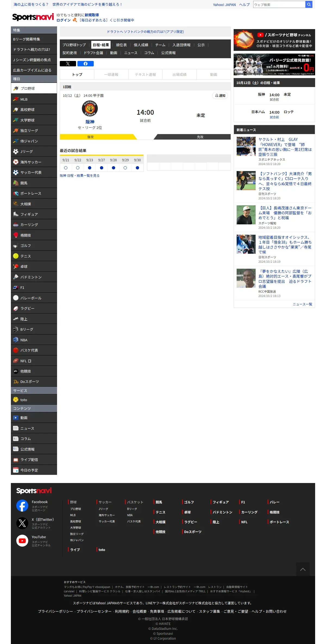Screen dimensions: 326x644
Task: Open 日本ハム vs ロッテ 試合前 link
Action: coord(274,117)
